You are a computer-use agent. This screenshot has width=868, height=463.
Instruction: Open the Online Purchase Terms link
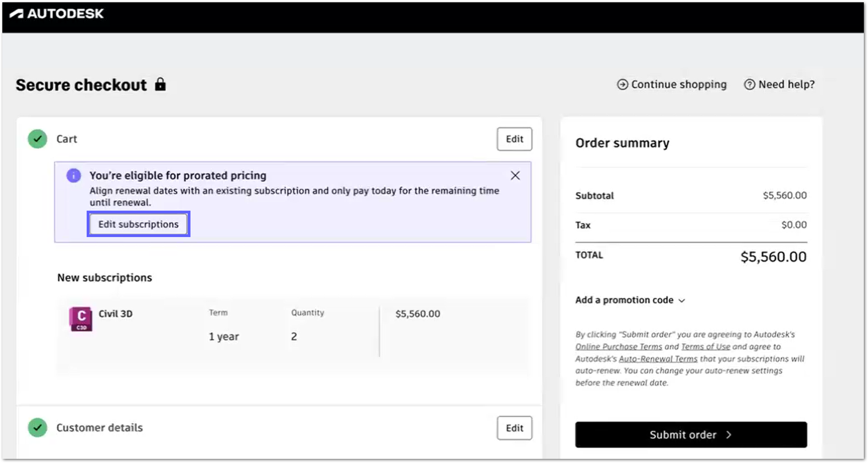pos(619,347)
